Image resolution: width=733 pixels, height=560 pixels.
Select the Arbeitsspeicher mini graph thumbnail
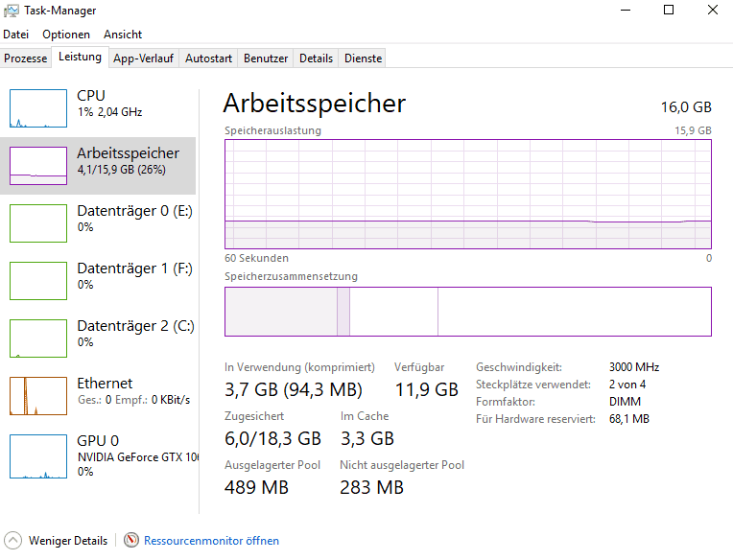37,165
